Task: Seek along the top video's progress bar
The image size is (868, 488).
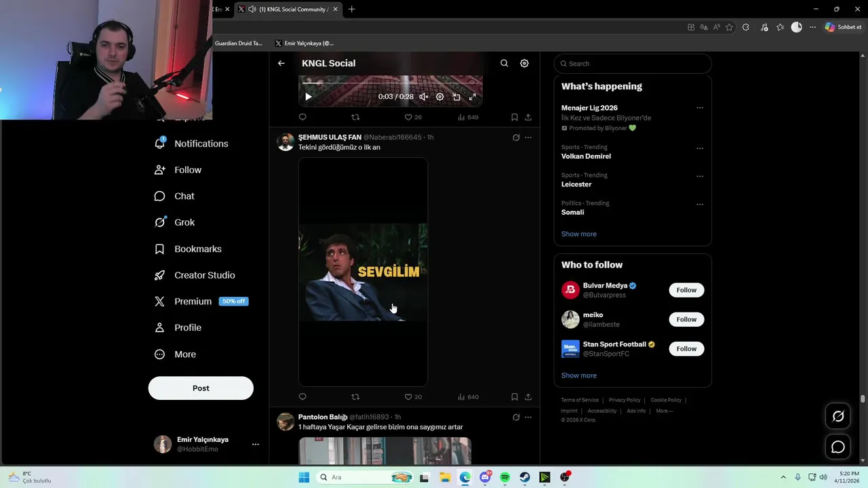Action: 391,83
